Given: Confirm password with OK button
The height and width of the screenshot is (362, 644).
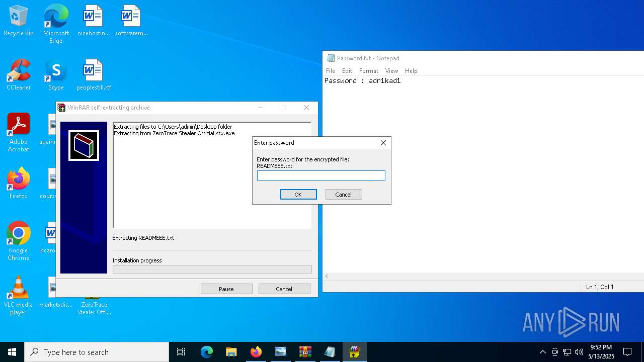Looking at the screenshot, I should click(298, 195).
